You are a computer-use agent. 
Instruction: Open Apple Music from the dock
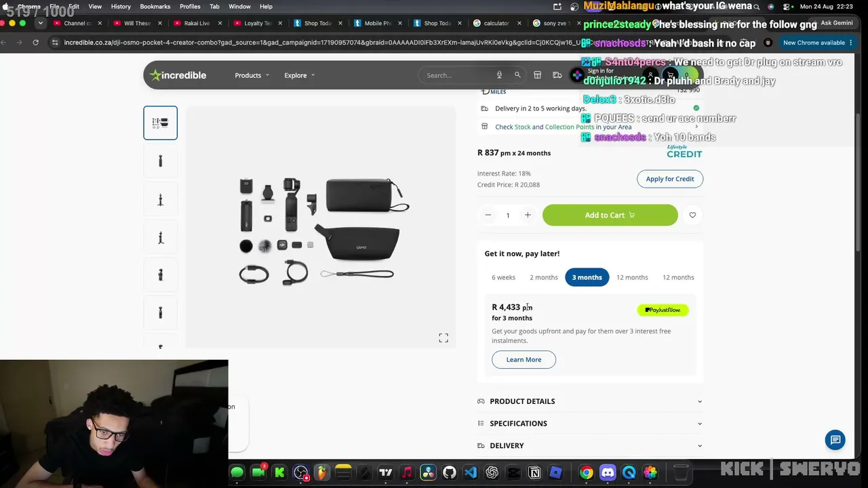pos(407,472)
